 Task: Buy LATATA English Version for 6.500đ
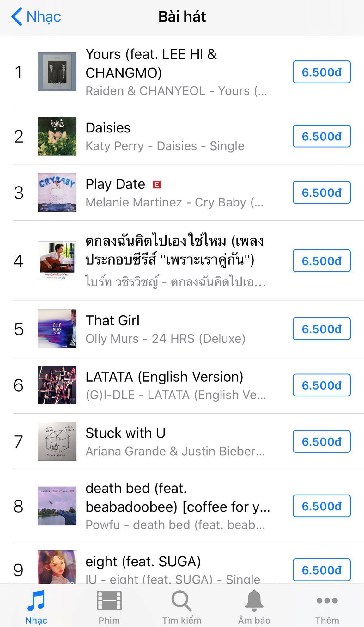pyautogui.click(x=321, y=385)
